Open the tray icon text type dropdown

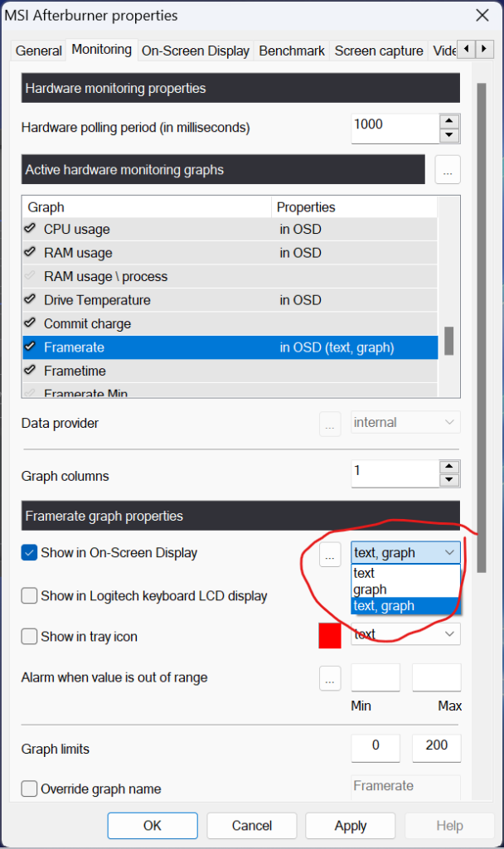(x=405, y=634)
